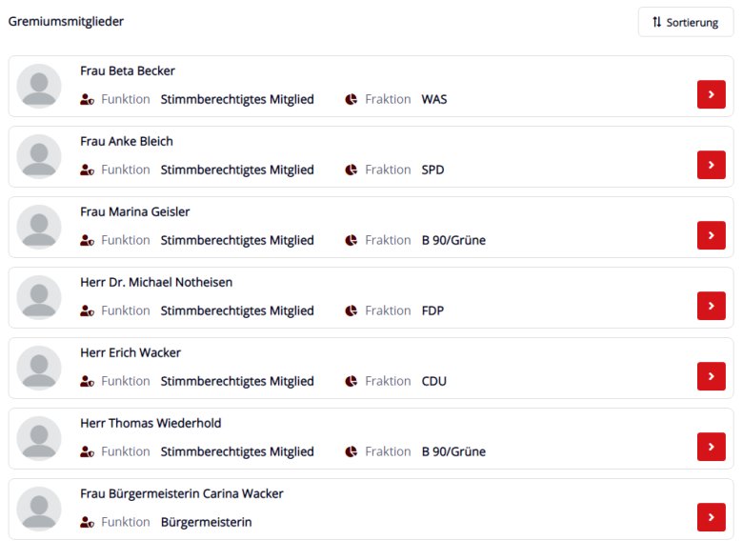
Task: Click red chevron for Frau Marina Geisler
Action: [711, 235]
